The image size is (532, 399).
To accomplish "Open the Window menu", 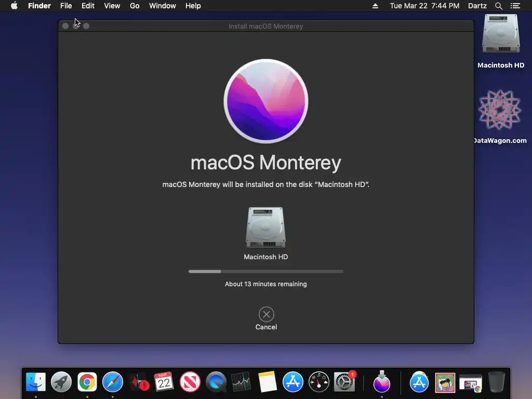I will (162, 6).
